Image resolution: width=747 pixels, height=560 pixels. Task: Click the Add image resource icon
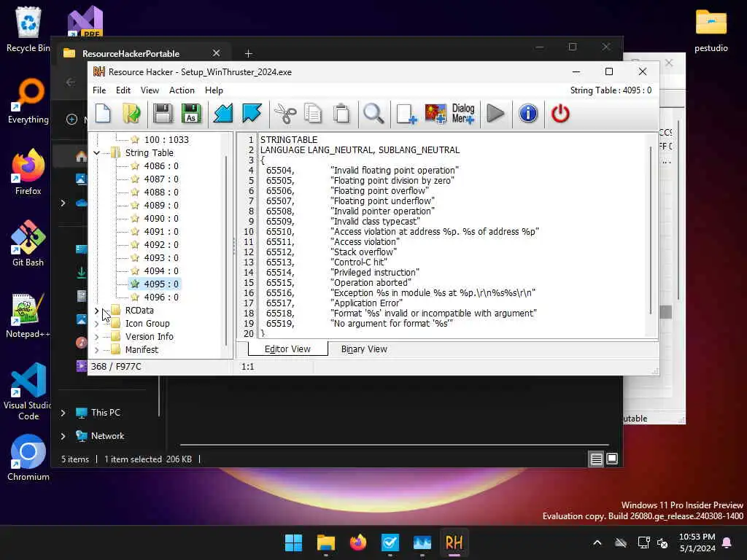(436, 114)
